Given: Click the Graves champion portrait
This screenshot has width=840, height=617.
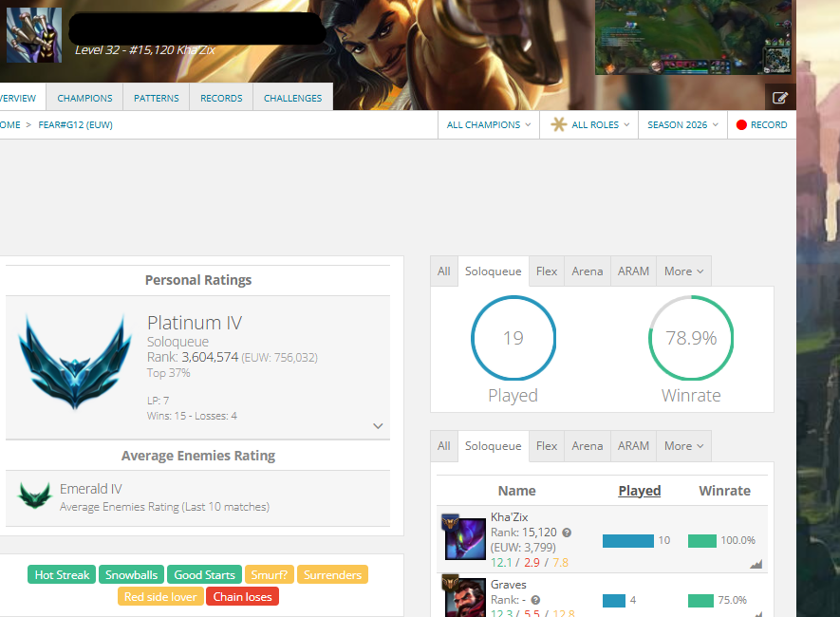Looking at the screenshot, I should pyautogui.click(x=465, y=598).
